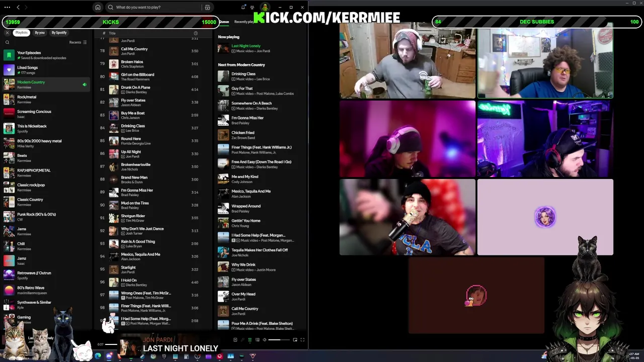Screen dimensions: 644x362
Task: Navigate forward with the right arrow
Action: (x=26, y=8)
